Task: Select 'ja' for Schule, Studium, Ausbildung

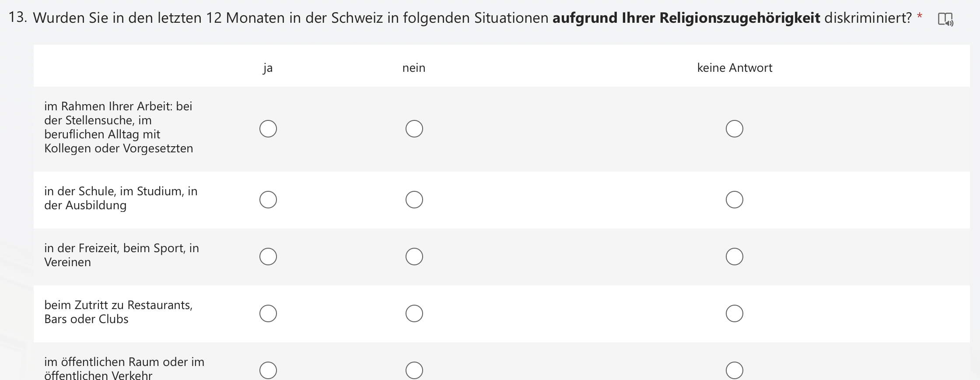Action: [x=268, y=200]
